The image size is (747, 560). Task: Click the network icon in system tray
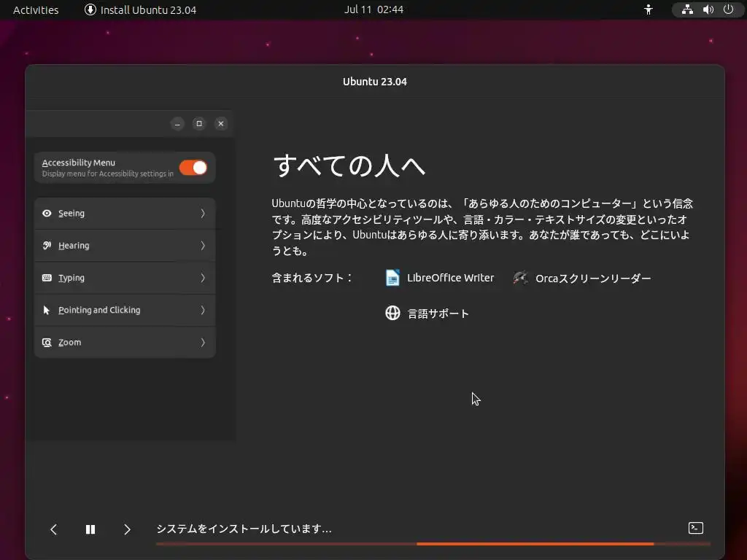click(687, 9)
